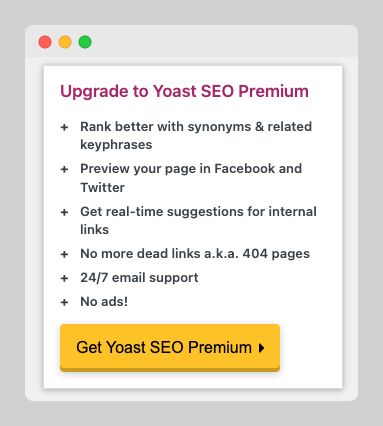Click the plus icon beside Preview your page

(x=64, y=169)
